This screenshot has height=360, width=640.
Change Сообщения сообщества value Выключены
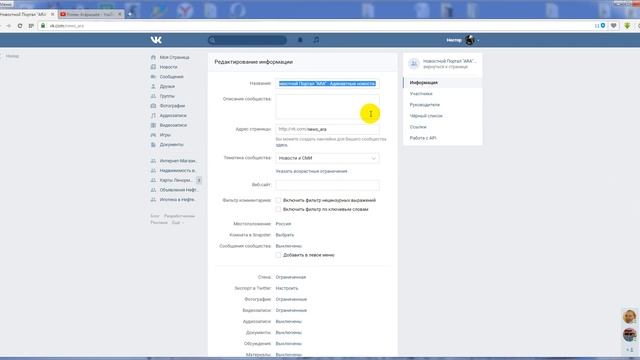coord(289,246)
